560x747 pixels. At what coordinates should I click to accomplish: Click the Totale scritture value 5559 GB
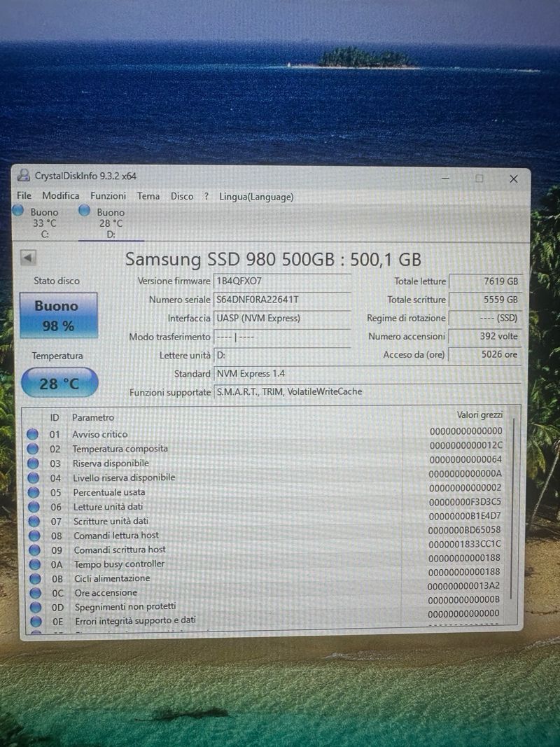click(x=485, y=300)
